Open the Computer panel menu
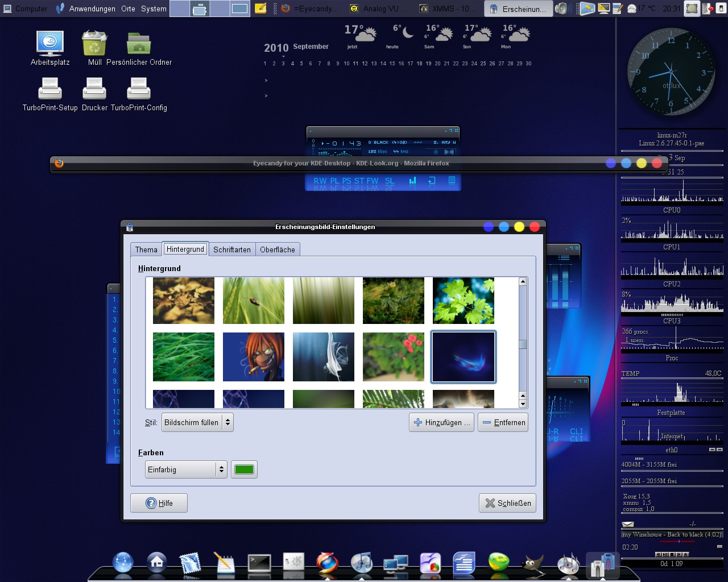 [x=26, y=9]
